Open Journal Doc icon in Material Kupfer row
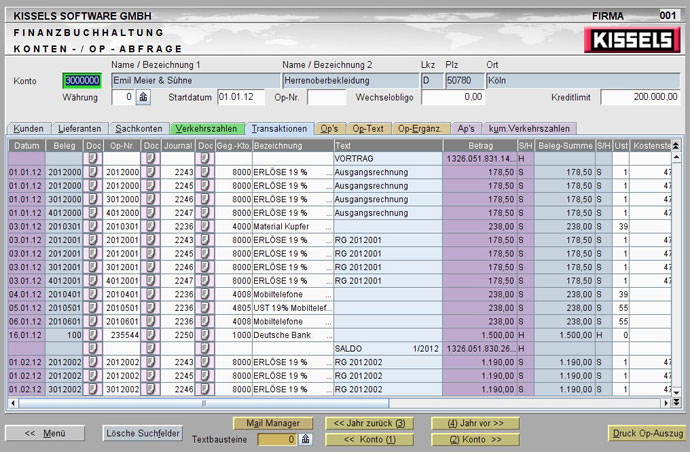The image size is (690, 452). [205, 227]
